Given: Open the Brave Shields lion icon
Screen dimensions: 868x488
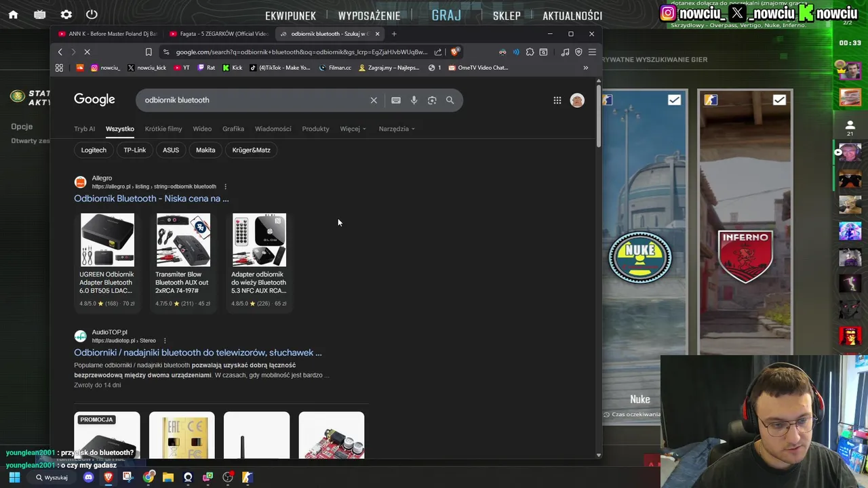Looking at the screenshot, I should click(454, 52).
